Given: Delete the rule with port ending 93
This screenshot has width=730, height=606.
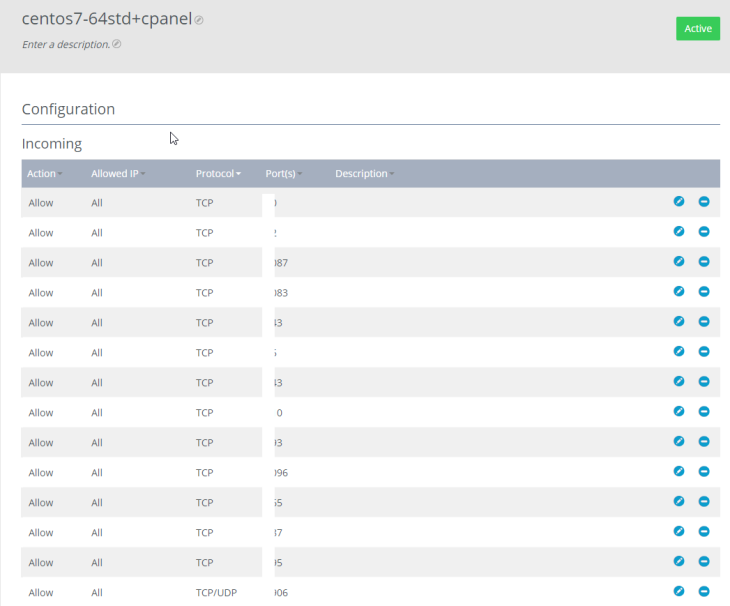Looking at the screenshot, I should point(704,441).
